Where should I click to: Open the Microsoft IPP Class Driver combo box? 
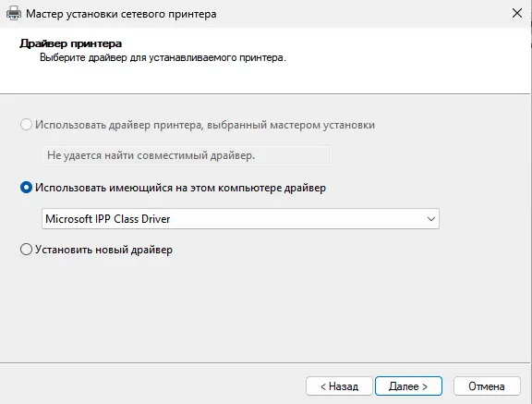240,218
